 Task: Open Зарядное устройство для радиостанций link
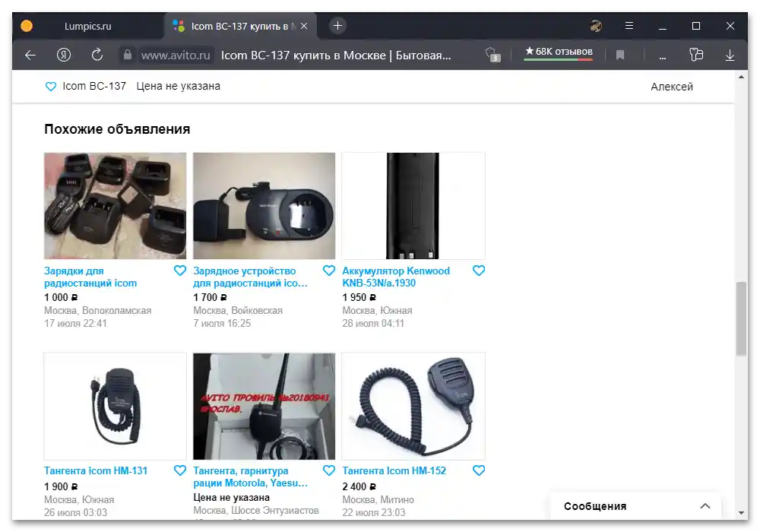click(250, 277)
